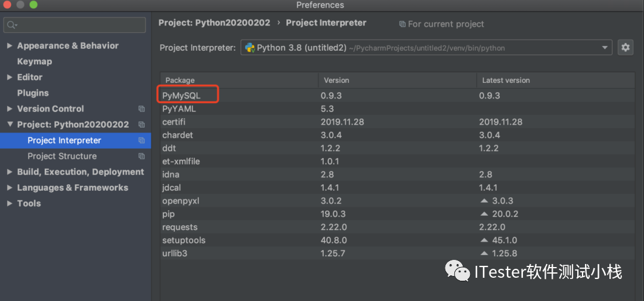Open the Plugins settings page
644x301 pixels.
click(33, 93)
